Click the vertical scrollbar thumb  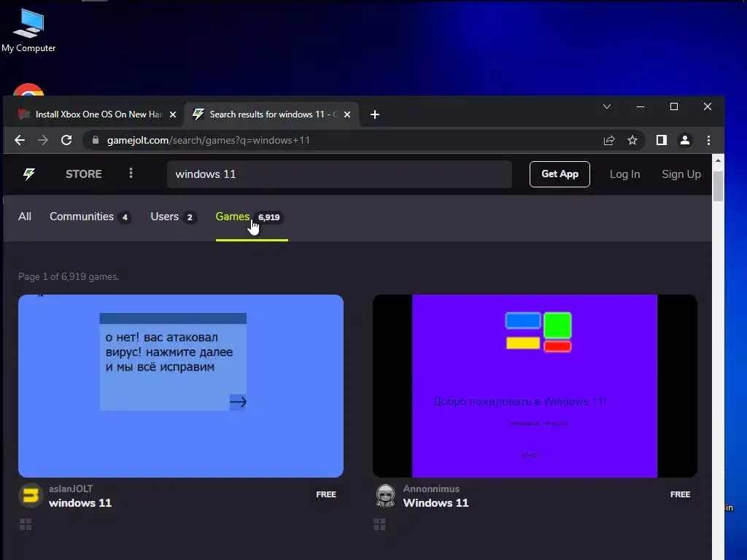click(718, 186)
